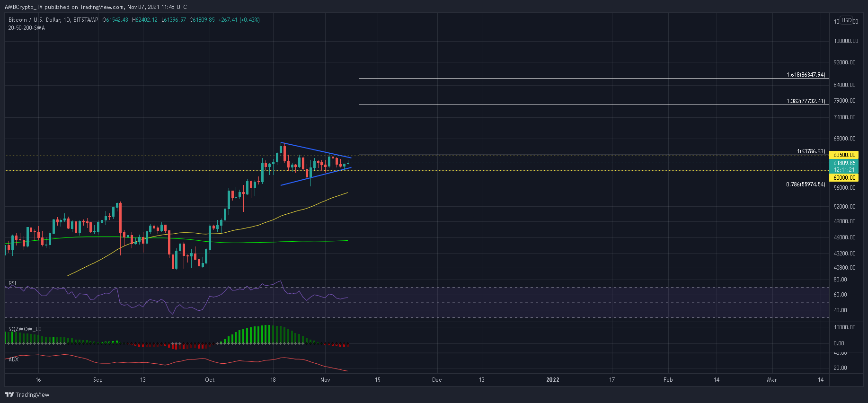The width and height of the screenshot is (868, 403).
Task: Click the SQZMOM axis value 10000.00
Action: 845,327
